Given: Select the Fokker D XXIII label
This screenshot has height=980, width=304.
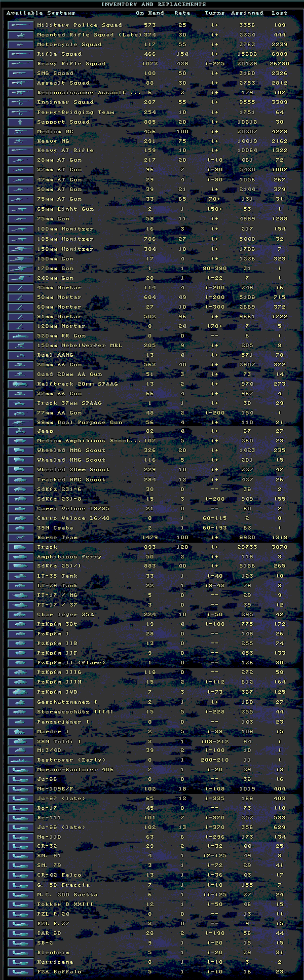Looking at the screenshot, I should click(65, 904).
